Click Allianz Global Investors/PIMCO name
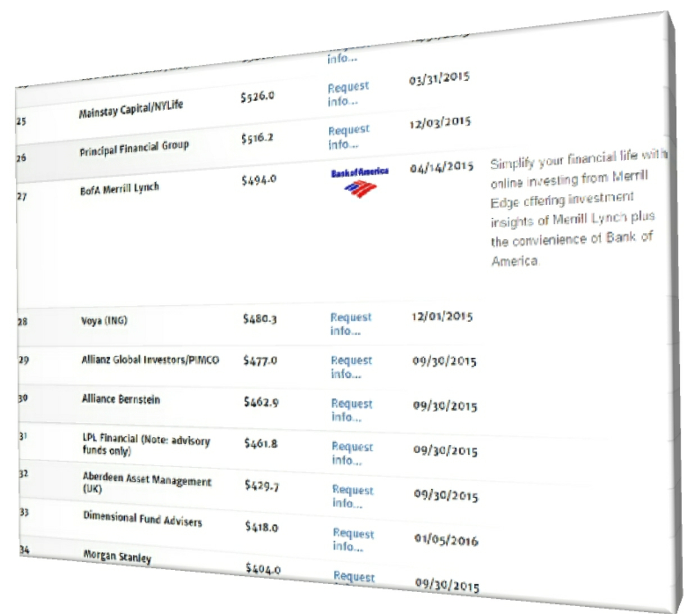This screenshot has height=614, width=700. (x=150, y=359)
